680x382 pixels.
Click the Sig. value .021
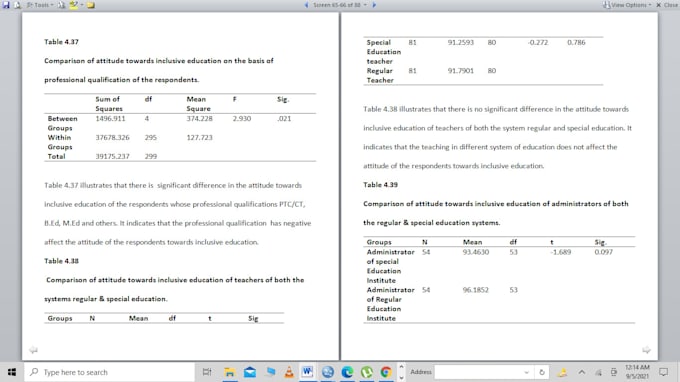[x=284, y=118]
